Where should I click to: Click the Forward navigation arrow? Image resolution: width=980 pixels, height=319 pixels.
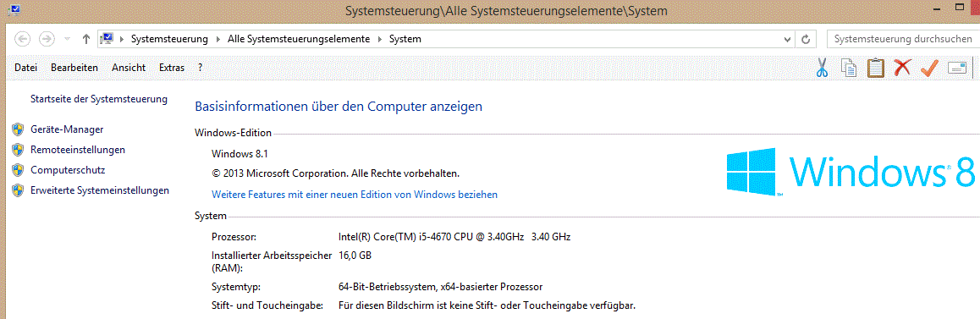point(47,39)
